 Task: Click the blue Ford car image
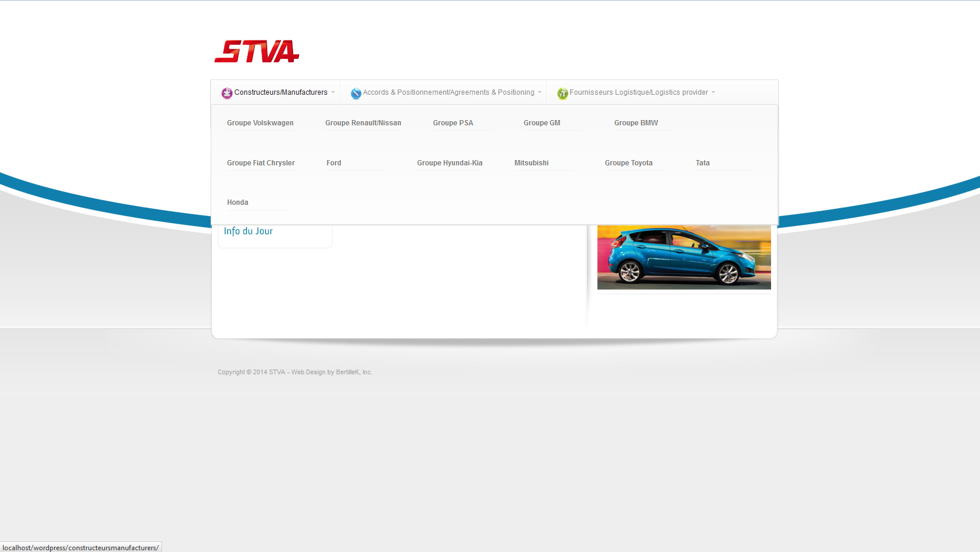pos(684,257)
